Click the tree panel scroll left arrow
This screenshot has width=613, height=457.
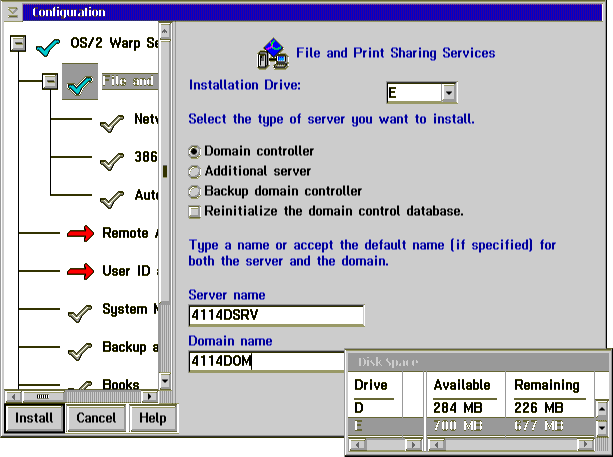[x=14, y=397]
